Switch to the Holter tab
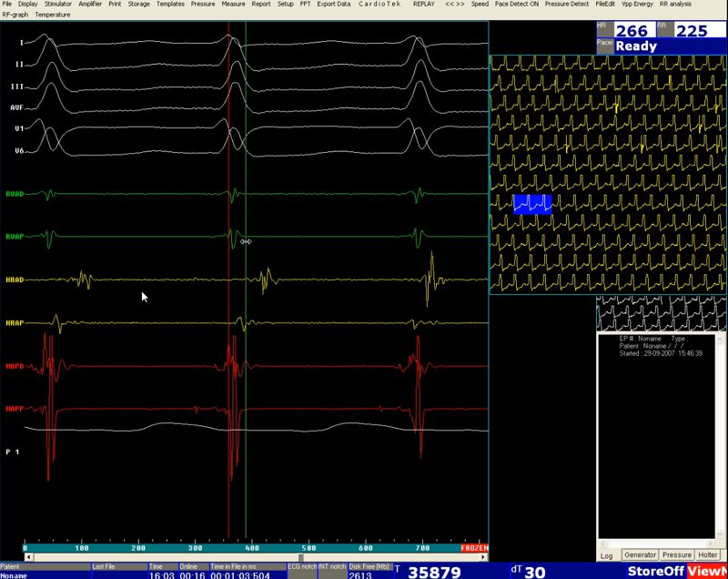Screen dimensions: 728x579 tap(708, 554)
